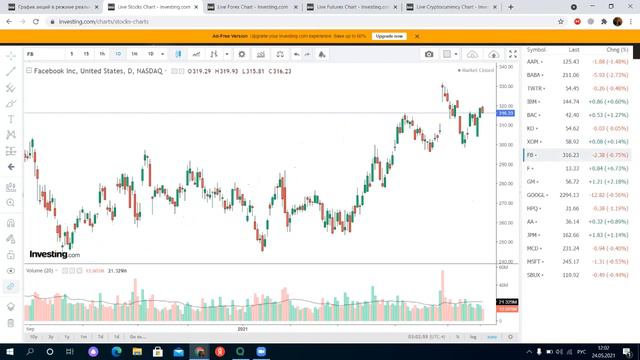This screenshot has height=360, width=640.
Task: Open chart properties gear in top toolbar
Action: tap(242, 54)
